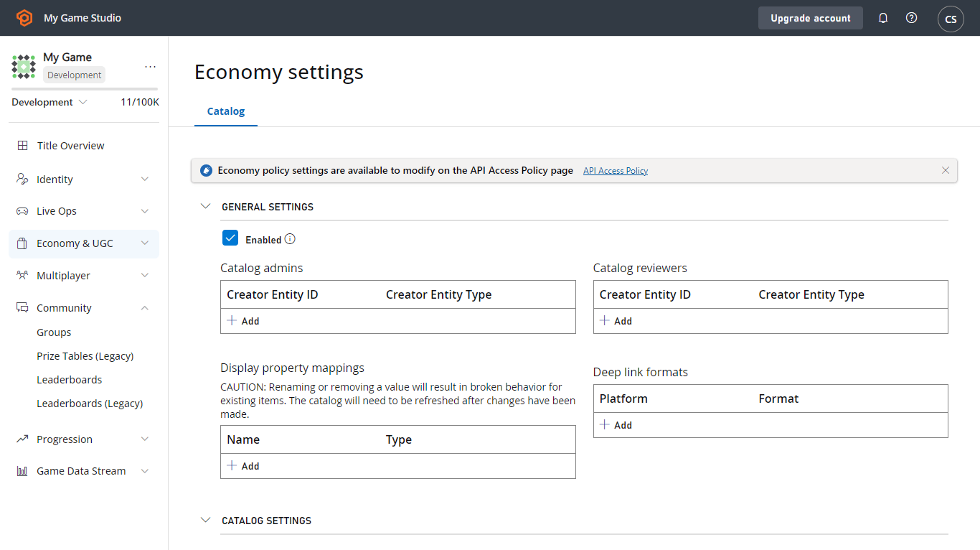Click the usage progress bar

pyautogui.click(x=85, y=89)
